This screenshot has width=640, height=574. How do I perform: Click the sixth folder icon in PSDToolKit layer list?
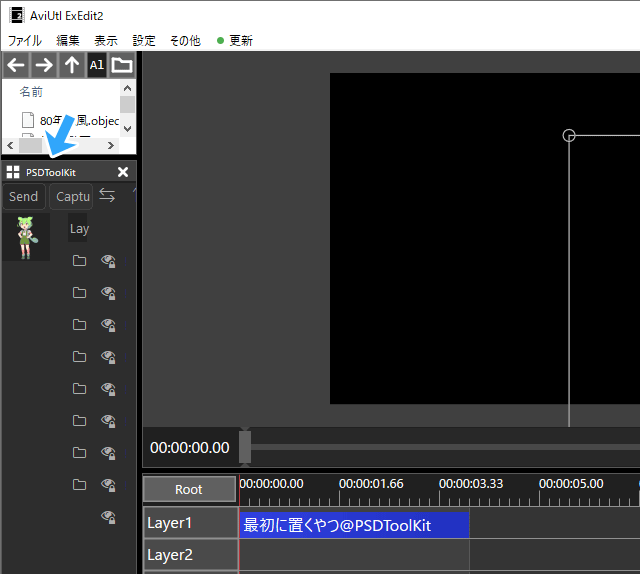[79, 421]
